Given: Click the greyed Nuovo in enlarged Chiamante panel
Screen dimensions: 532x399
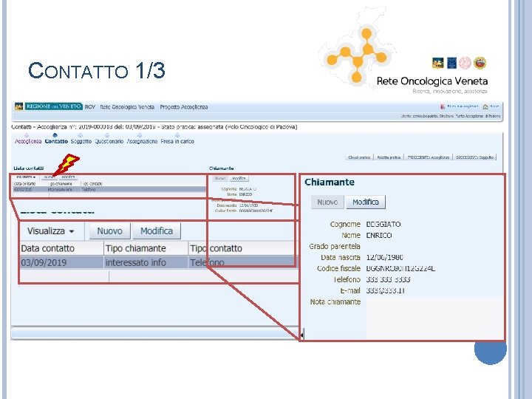Looking at the screenshot, I should pyautogui.click(x=327, y=202).
